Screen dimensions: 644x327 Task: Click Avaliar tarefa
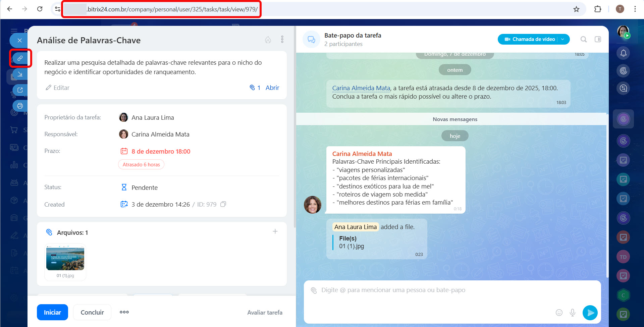(265, 312)
